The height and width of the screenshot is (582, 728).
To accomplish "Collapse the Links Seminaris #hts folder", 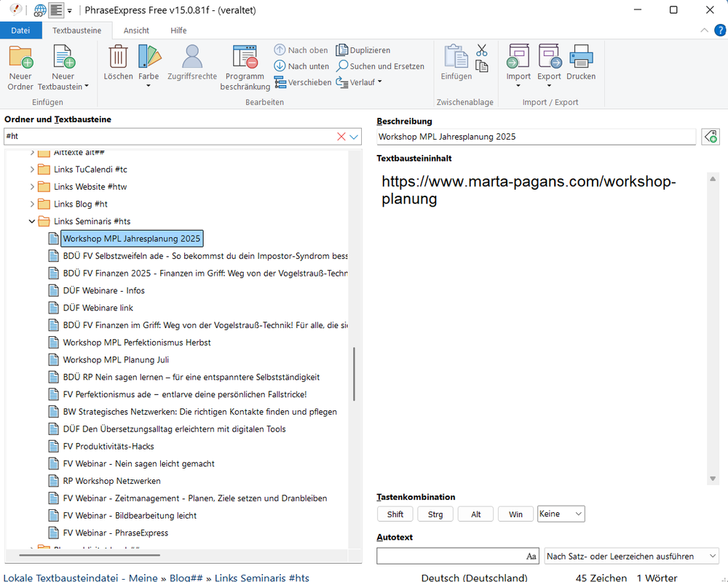I will click(31, 221).
